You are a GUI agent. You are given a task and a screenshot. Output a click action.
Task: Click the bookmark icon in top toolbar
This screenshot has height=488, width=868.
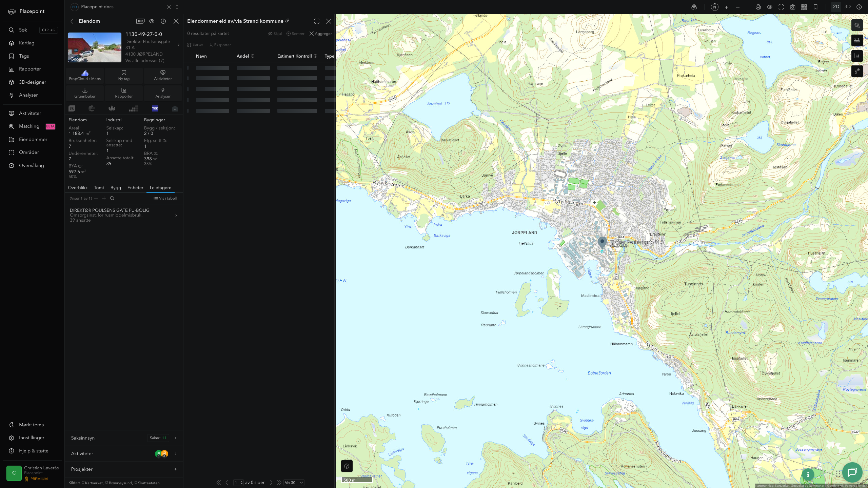coord(815,7)
